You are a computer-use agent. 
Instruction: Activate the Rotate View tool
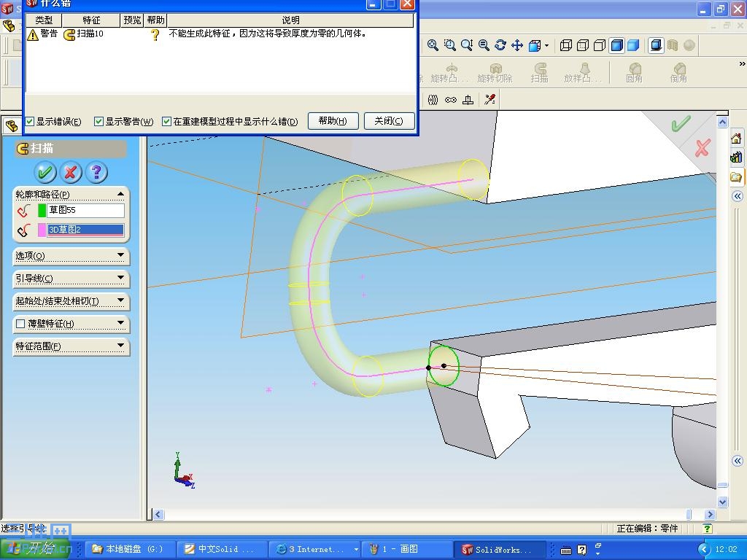click(x=500, y=45)
